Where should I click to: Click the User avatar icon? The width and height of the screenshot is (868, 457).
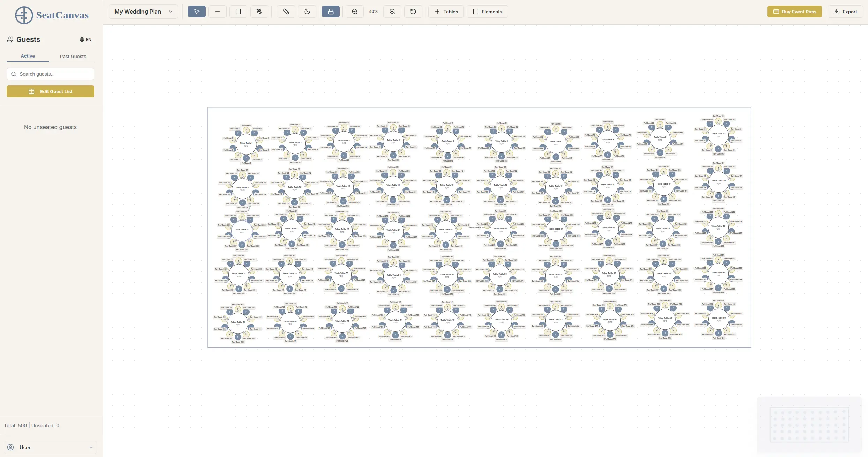[x=11, y=447]
